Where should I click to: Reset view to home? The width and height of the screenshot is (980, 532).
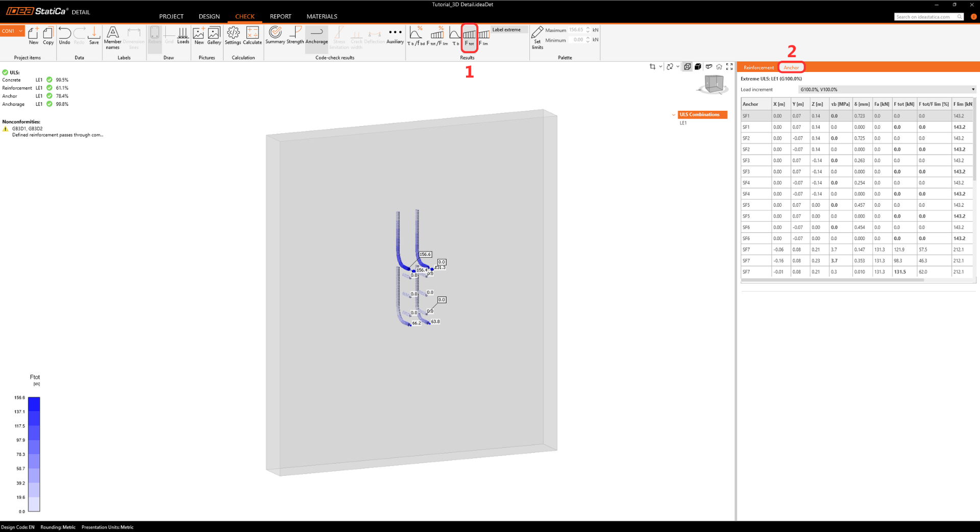719,67
